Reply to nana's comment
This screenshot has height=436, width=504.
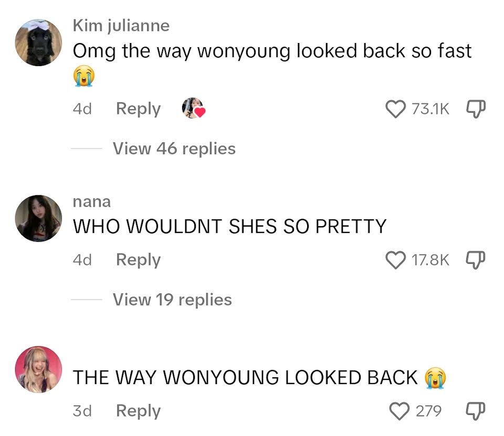(138, 260)
